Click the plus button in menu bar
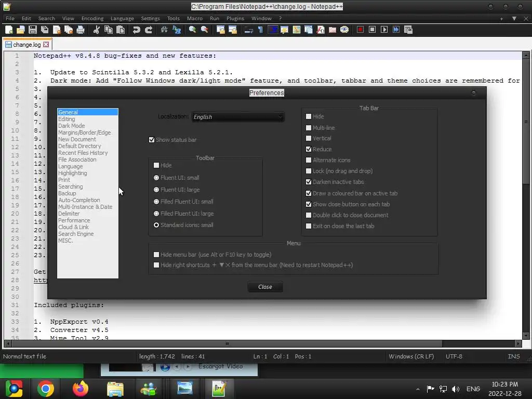The width and height of the screenshot is (532, 399). coord(501,19)
